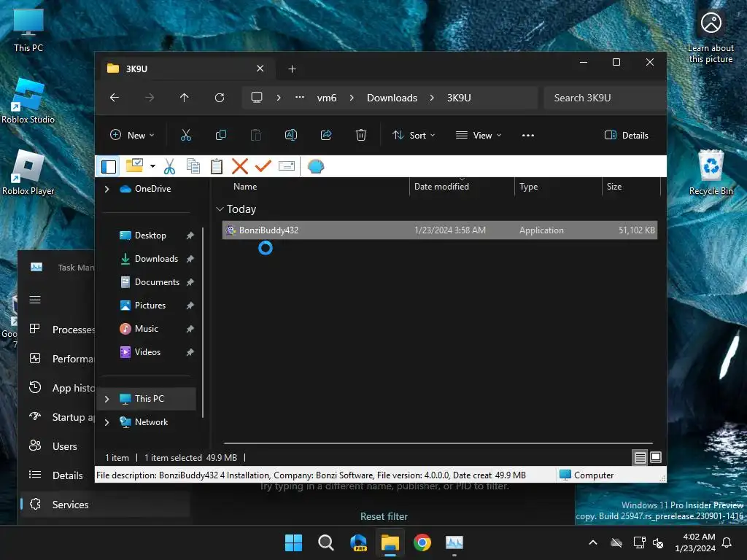Click Reset filter link in Task Manager
This screenshot has width=747, height=560.
[x=384, y=517]
